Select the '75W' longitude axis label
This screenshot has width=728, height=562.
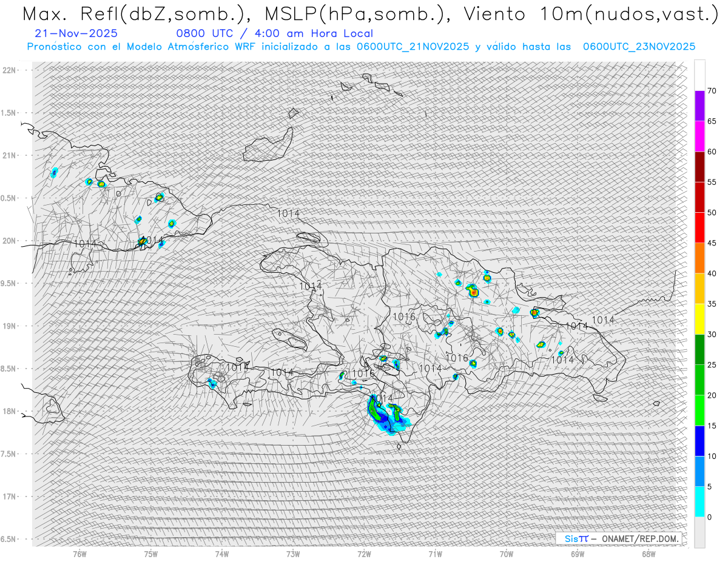click(151, 554)
